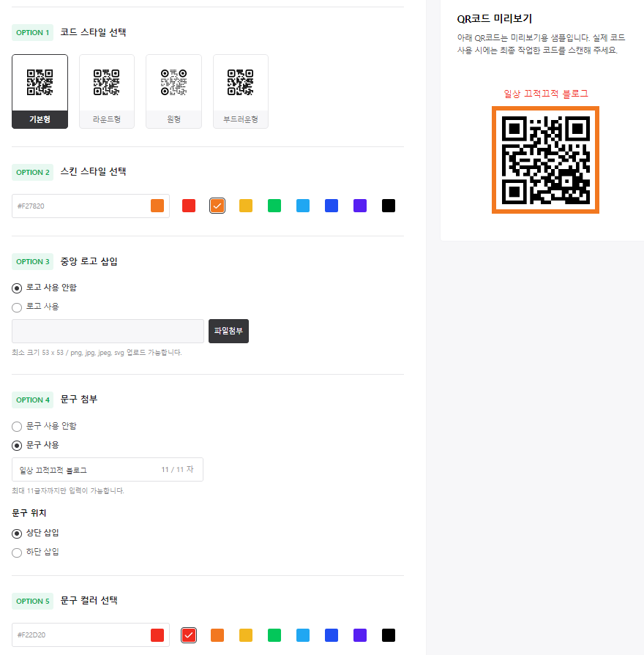Screen dimensions: 644x655
Task: Click the 코드 스타일 선택 heading
Action: 93,32
